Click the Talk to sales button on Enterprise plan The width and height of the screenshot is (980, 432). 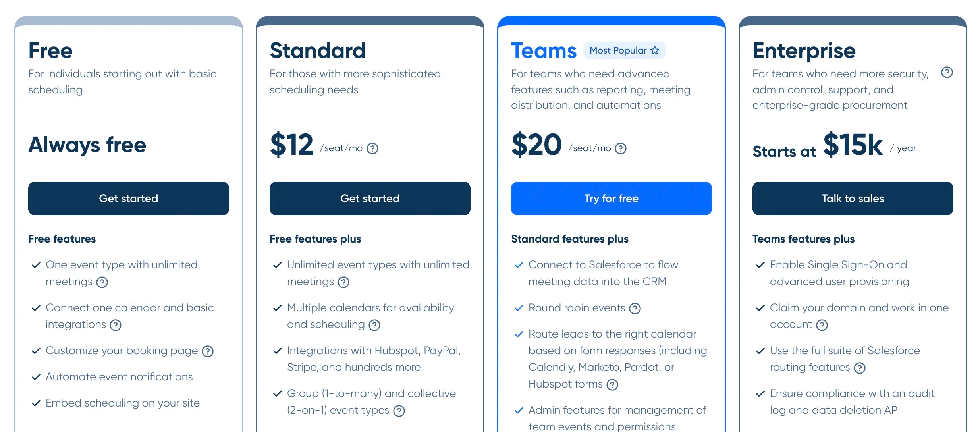pyautogui.click(x=853, y=198)
